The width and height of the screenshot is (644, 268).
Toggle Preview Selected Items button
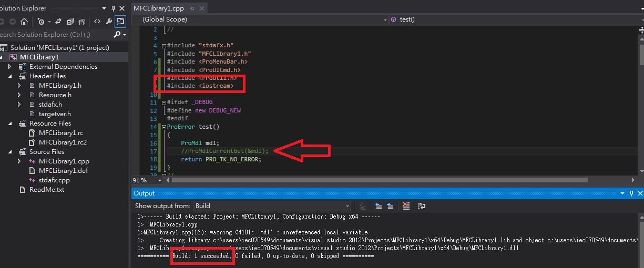pyautogui.click(x=120, y=22)
